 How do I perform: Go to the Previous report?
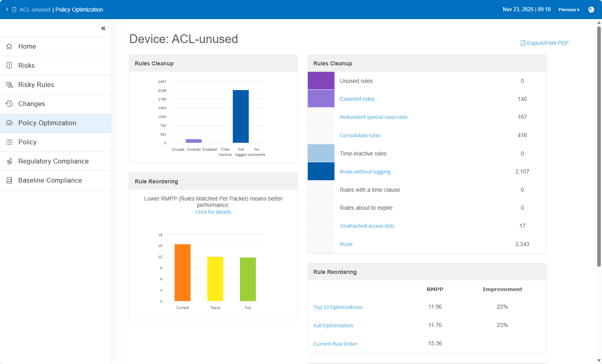(x=569, y=10)
